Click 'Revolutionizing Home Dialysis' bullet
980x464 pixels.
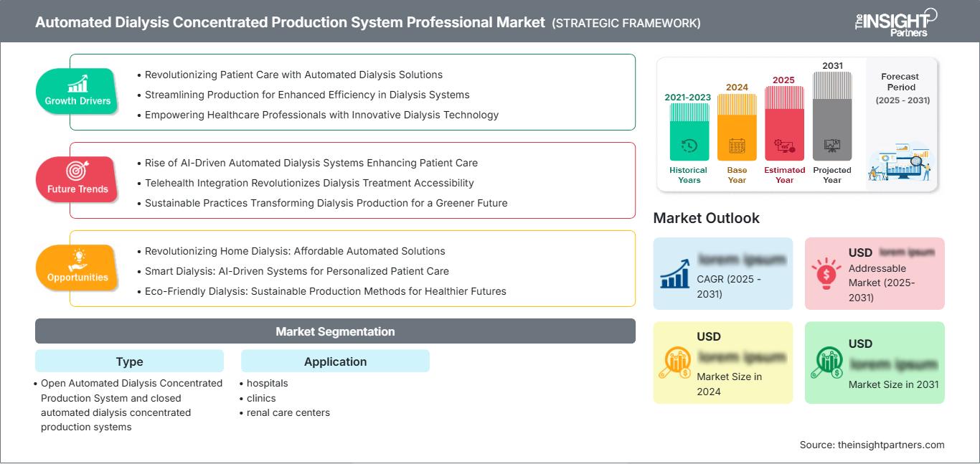tap(295, 251)
